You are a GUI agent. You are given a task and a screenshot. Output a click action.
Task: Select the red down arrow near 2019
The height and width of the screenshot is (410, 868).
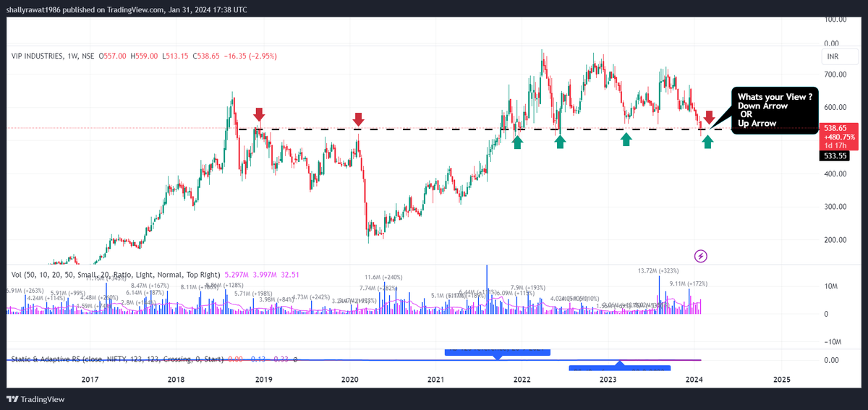click(x=259, y=114)
